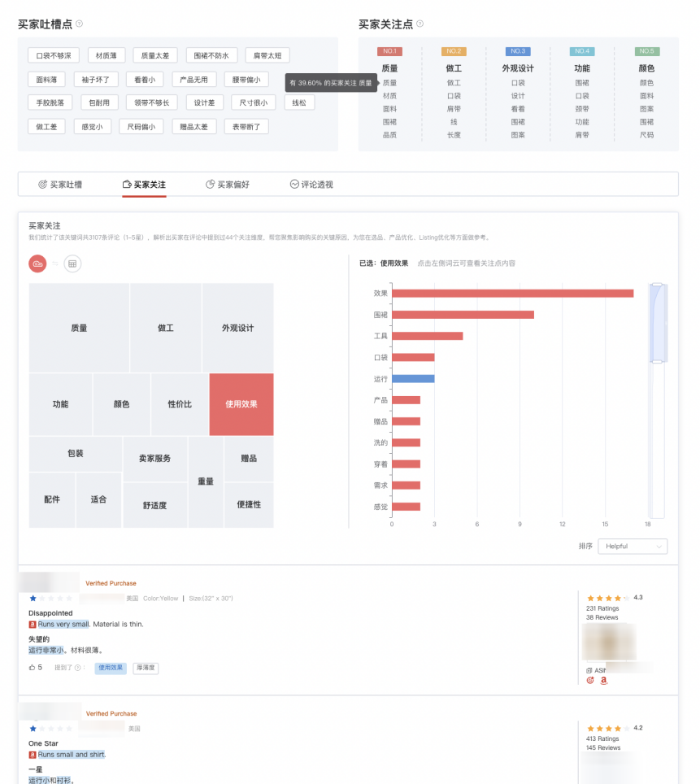Viewport: 700px width, 784px height.
Task: Click the red Amazon icon under the ASIN
Action: (604, 681)
